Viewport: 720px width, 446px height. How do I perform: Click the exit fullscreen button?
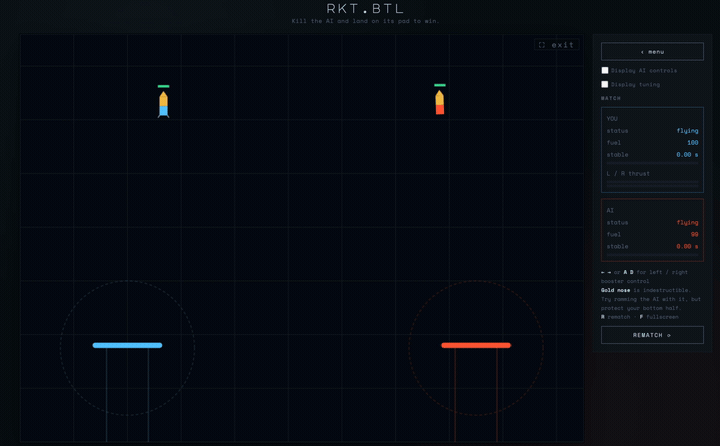(557, 45)
